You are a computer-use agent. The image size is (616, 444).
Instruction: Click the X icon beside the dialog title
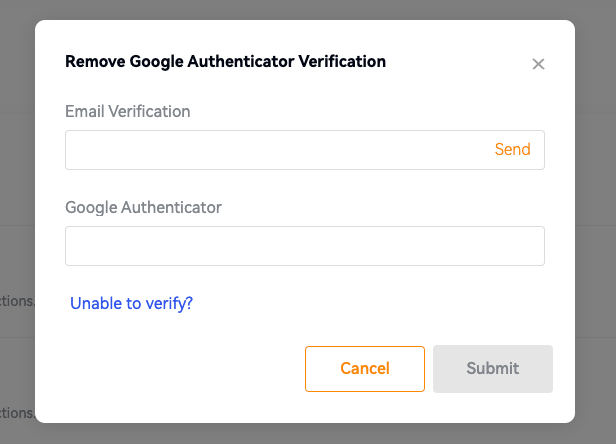538,64
